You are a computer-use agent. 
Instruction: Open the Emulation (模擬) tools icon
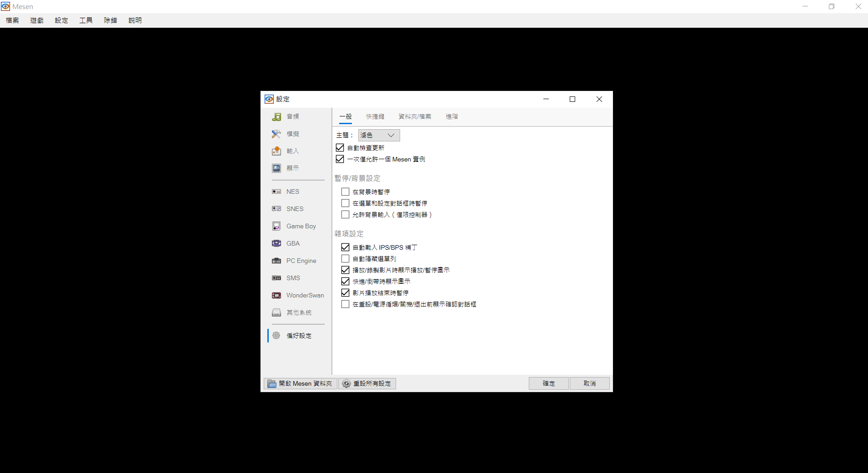tap(276, 134)
